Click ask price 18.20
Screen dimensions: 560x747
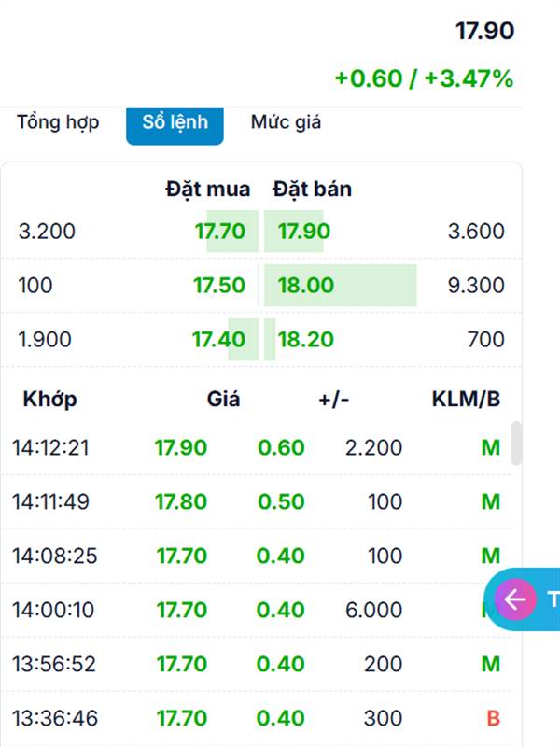[x=306, y=340]
